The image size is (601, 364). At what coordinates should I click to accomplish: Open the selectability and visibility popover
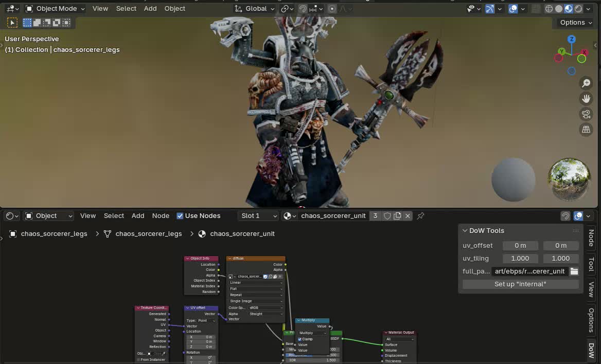coord(474,8)
